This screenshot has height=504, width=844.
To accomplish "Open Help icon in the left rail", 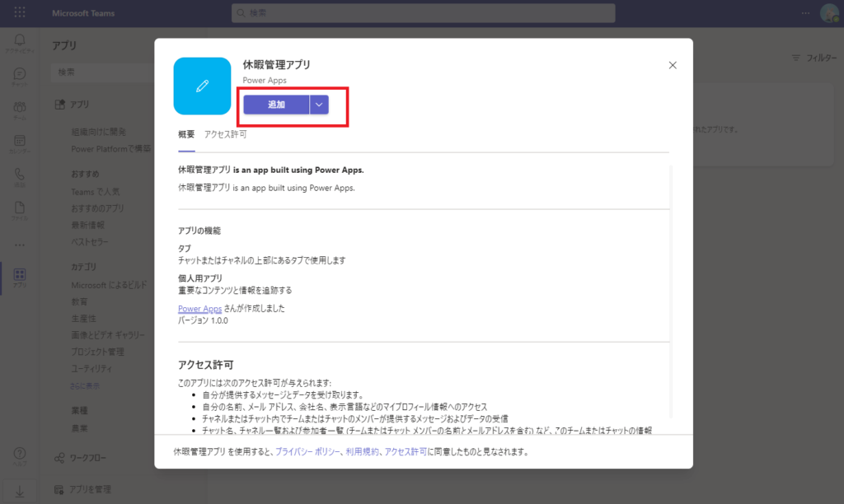I will 20,456.
